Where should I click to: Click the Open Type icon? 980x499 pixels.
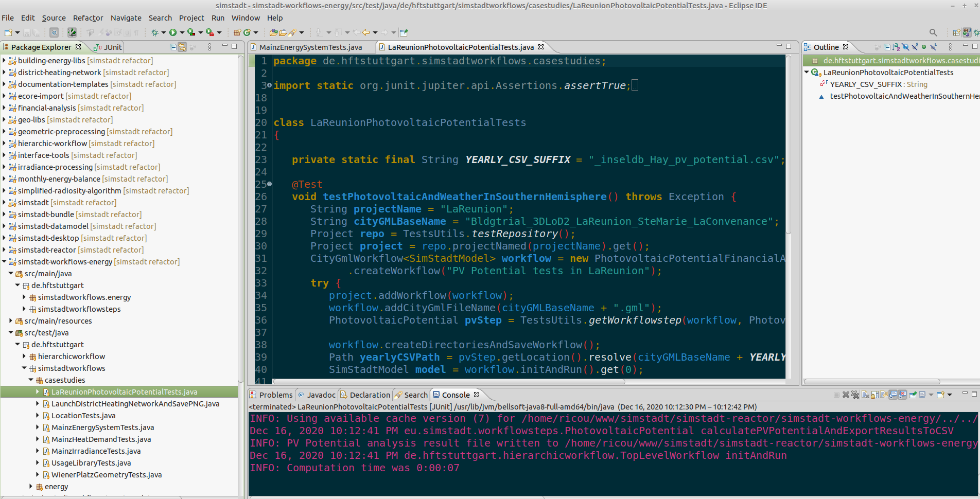click(x=273, y=32)
